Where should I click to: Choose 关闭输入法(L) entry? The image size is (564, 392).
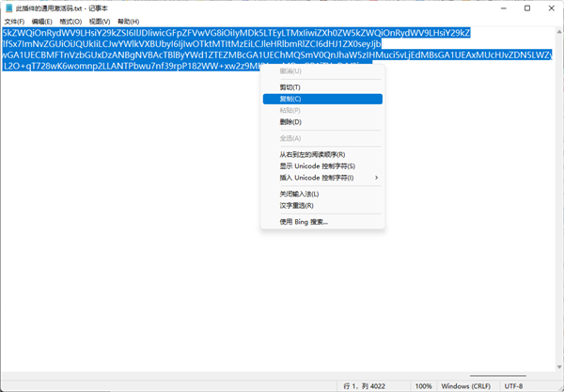pyautogui.click(x=322, y=195)
